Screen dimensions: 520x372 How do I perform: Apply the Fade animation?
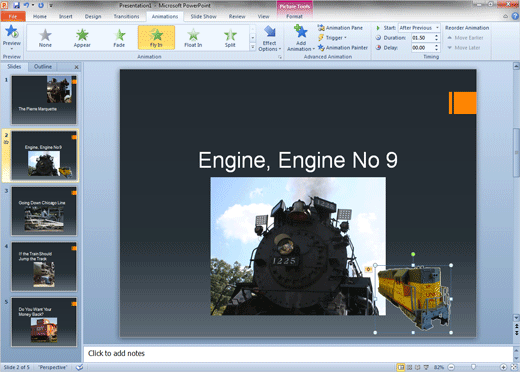119,38
